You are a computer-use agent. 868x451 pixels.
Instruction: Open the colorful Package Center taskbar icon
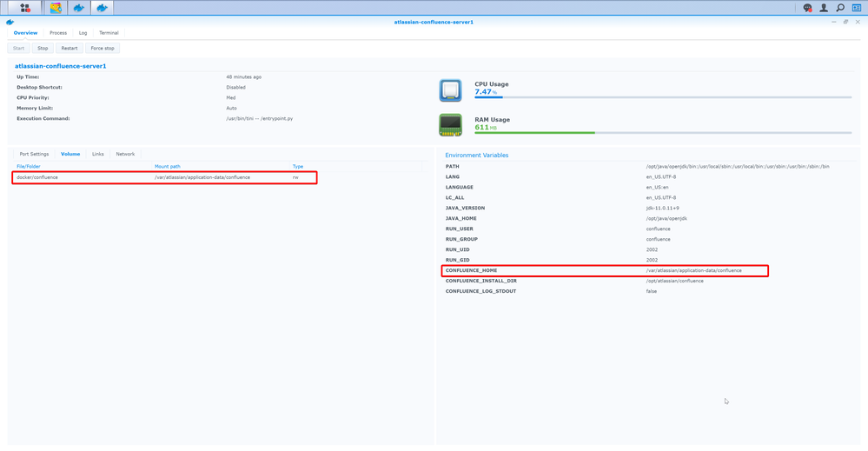56,8
